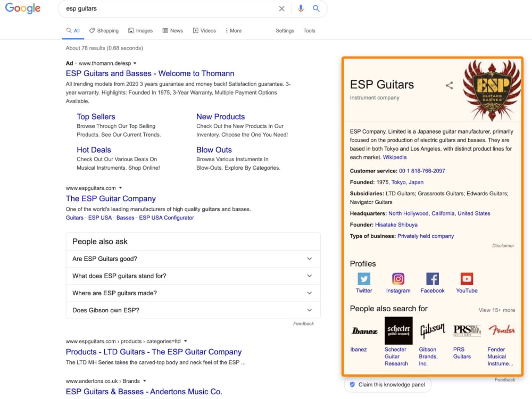Select the PRS Guitars logo
Viewport: 532px width, 399px height.
tap(467, 330)
